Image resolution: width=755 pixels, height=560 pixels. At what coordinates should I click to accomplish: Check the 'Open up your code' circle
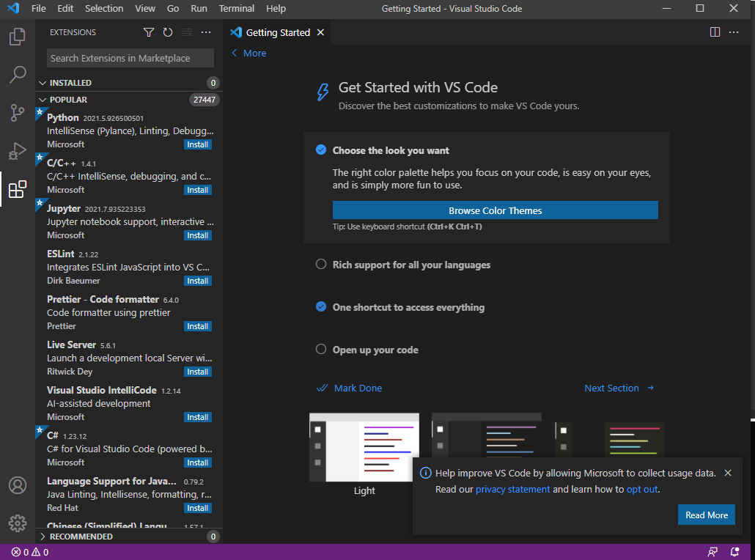pyautogui.click(x=320, y=349)
